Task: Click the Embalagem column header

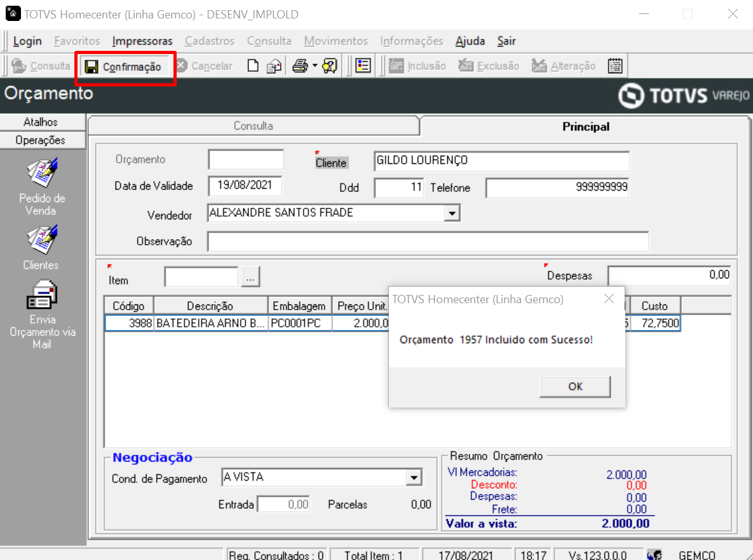Action: pos(299,306)
